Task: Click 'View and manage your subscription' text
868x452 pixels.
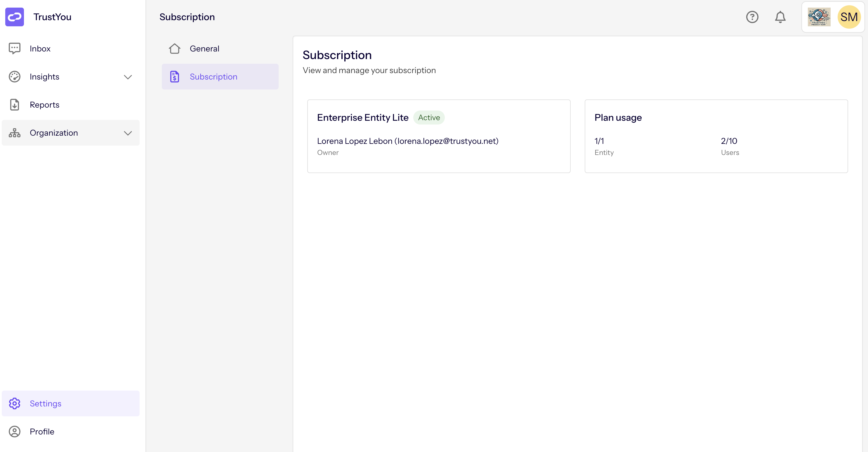Action: [369, 70]
